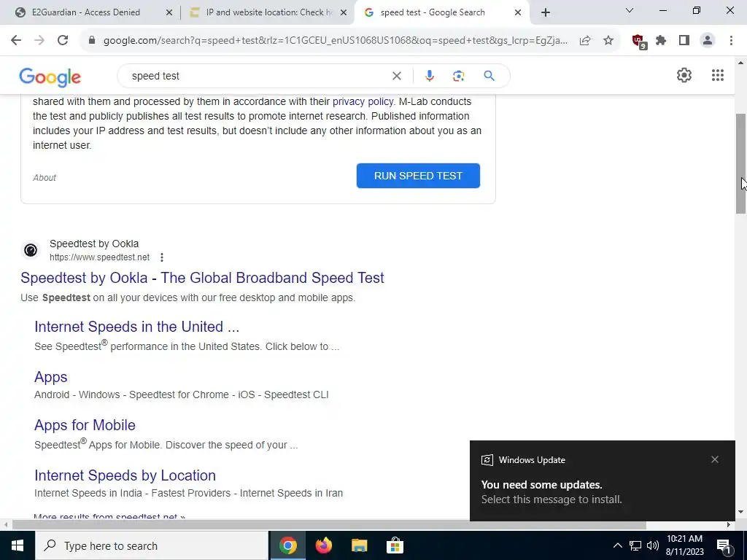Viewport: 747px width, 560px height.
Task: Open the Extensions puzzle menu
Action: pyautogui.click(x=661, y=41)
